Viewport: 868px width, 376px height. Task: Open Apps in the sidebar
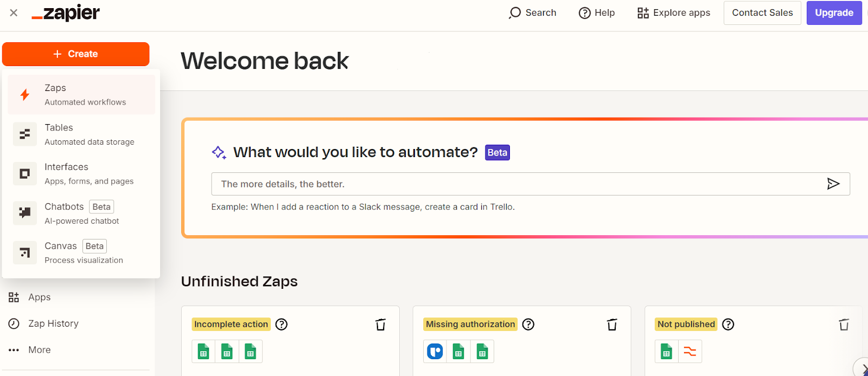click(x=29, y=297)
